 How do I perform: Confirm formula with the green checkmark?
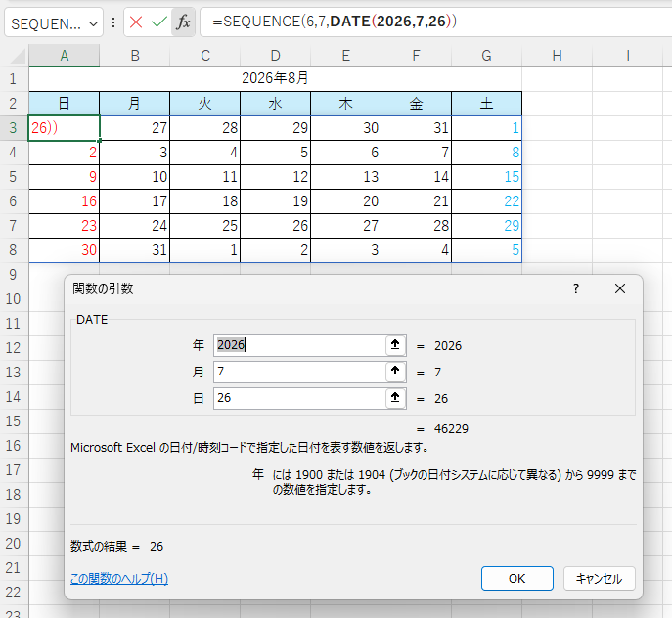click(159, 22)
